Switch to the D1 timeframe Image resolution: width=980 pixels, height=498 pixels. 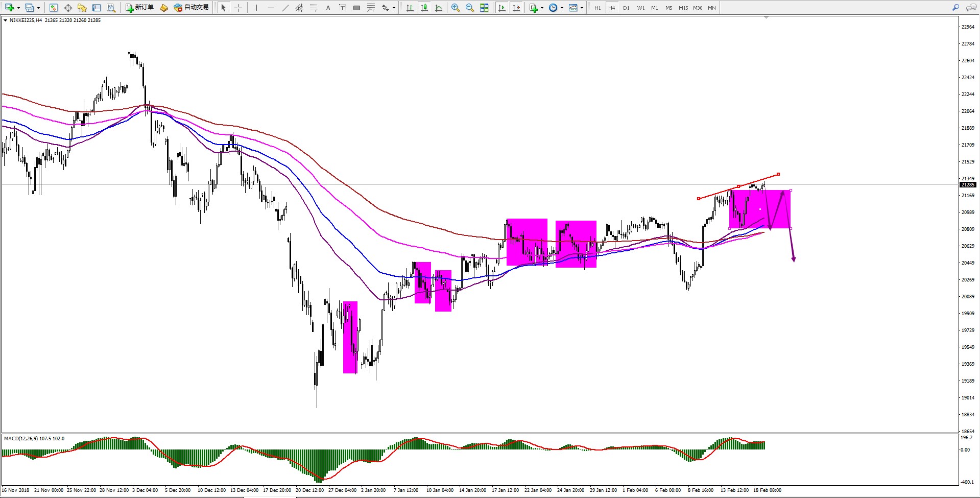tap(626, 8)
